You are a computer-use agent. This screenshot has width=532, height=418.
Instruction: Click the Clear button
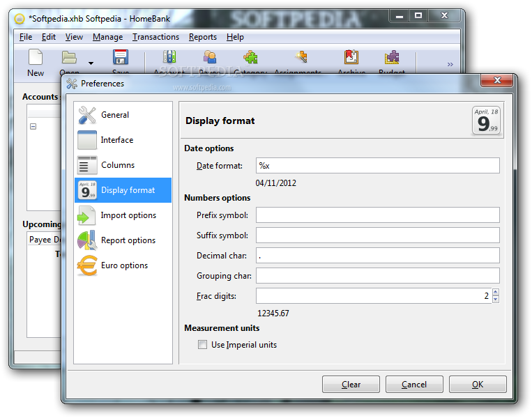tap(351, 385)
